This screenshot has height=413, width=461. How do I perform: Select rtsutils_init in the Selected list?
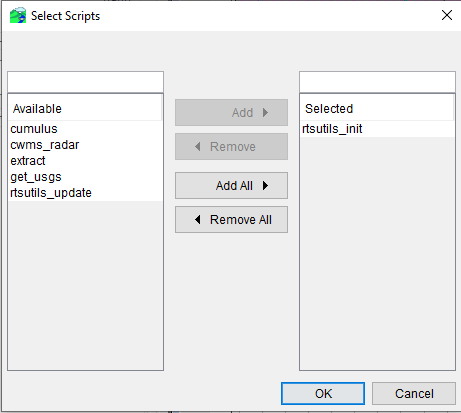pyautogui.click(x=377, y=129)
